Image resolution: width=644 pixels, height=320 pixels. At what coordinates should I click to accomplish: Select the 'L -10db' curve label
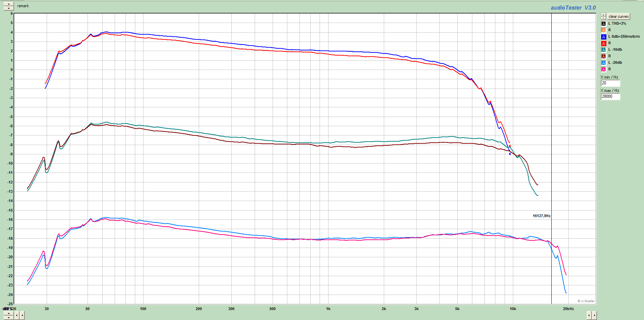pyautogui.click(x=615, y=49)
